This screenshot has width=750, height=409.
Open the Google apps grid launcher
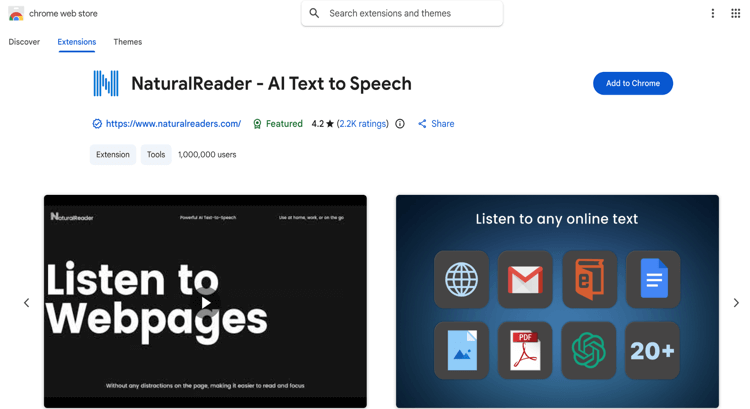point(736,13)
